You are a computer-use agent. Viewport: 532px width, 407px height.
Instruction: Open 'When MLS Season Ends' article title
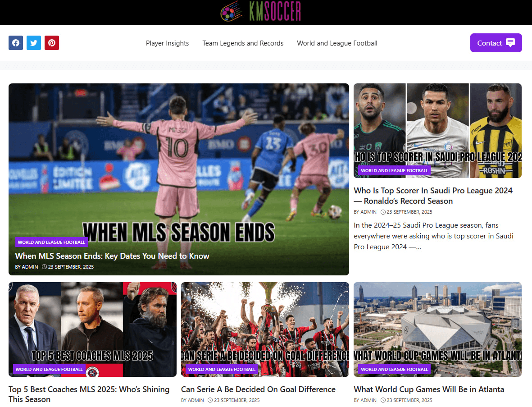[112, 256]
